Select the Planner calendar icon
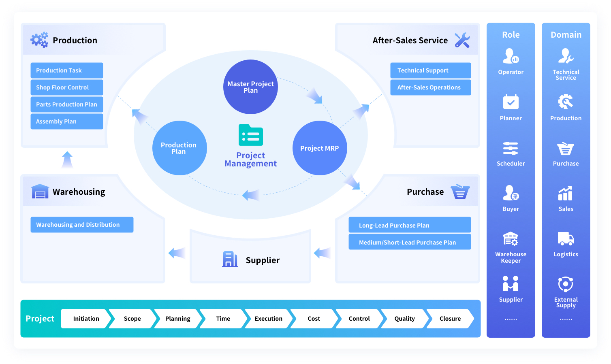Screen dimensions: 611x364 pyautogui.click(x=511, y=102)
